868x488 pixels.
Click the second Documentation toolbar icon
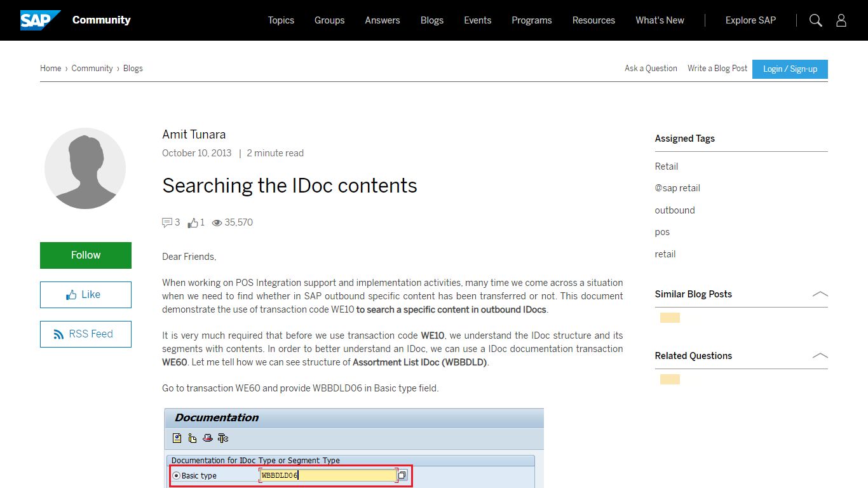(192, 438)
